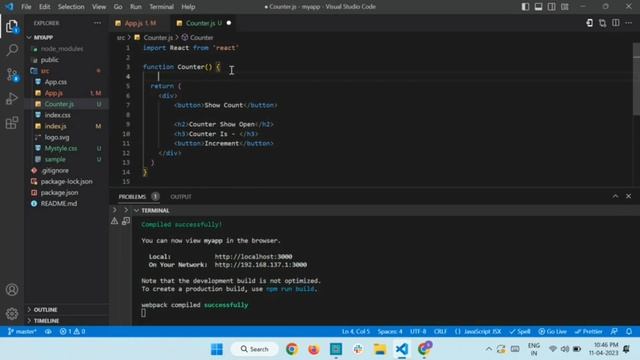Switch to the Counter.js editor tab
640x360 pixels.
point(204,23)
